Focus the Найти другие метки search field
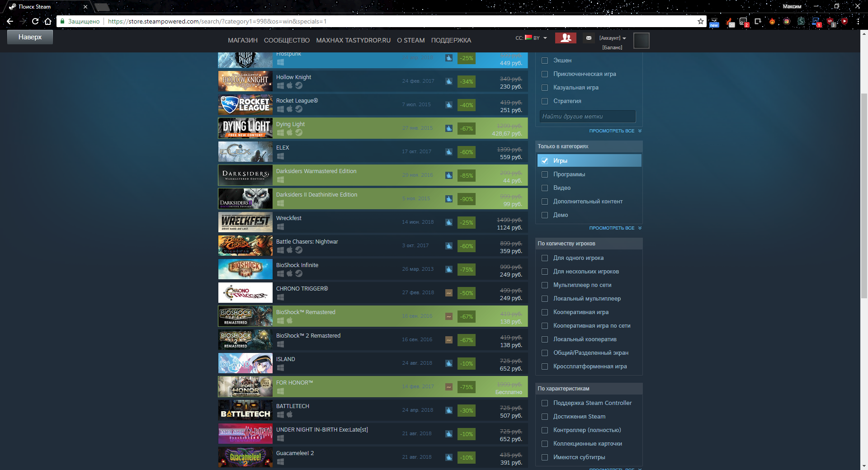Screen dimensions: 868x470 588,117
